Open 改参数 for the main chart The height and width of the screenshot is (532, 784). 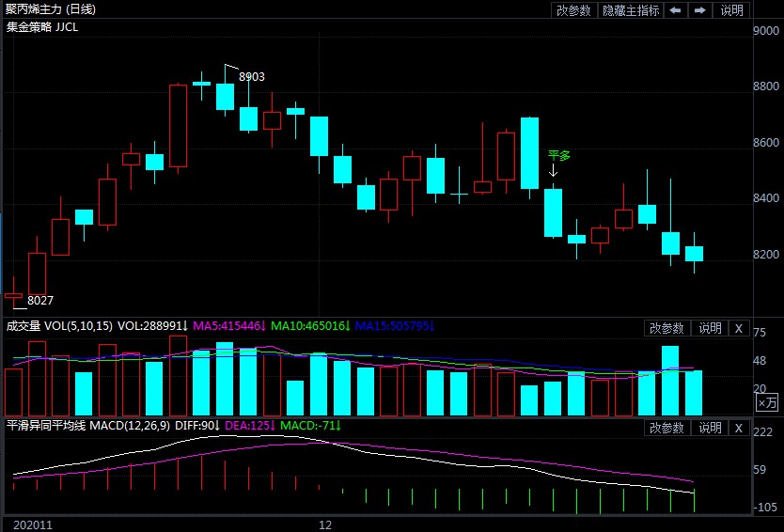pos(573,10)
